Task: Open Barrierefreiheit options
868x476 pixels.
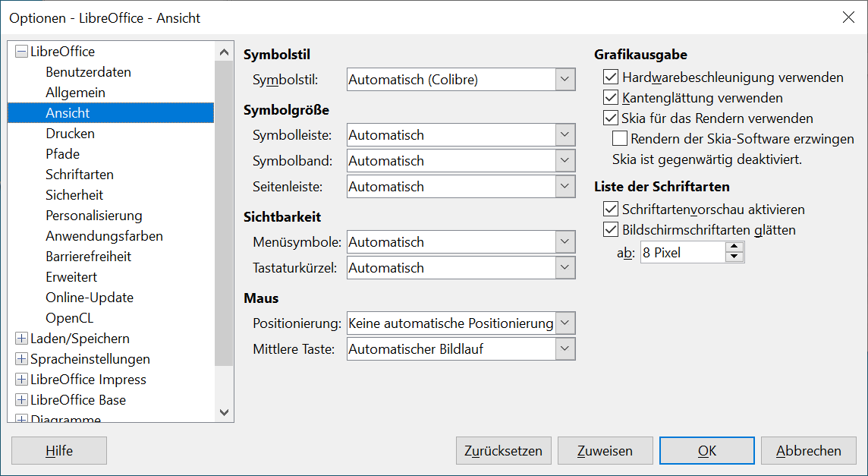Action: click(x=89, y=257)
